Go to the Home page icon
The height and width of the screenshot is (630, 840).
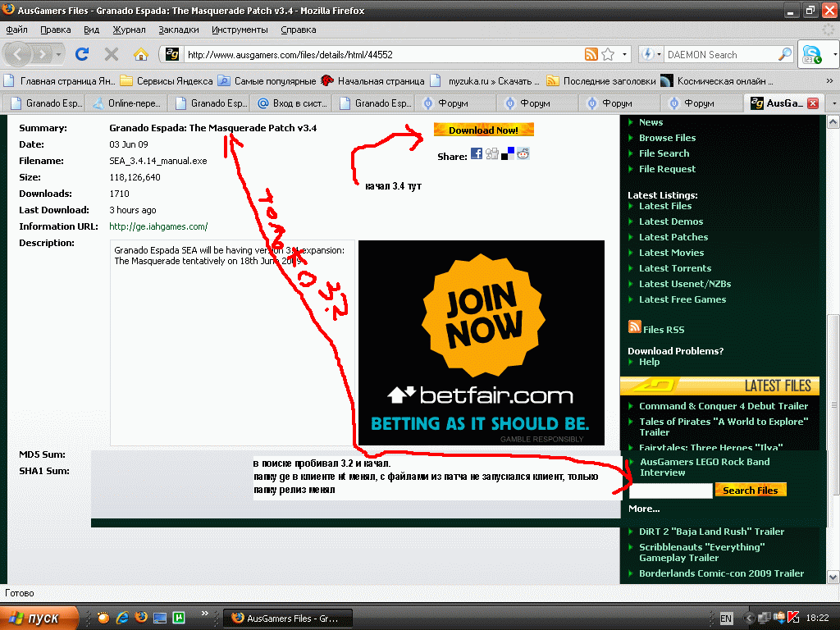coord(141,54)
